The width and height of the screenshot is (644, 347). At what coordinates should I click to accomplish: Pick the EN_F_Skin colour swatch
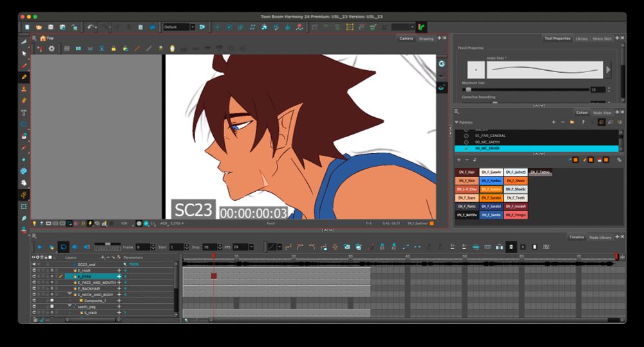pyautogui.click(x=466, y=181)
